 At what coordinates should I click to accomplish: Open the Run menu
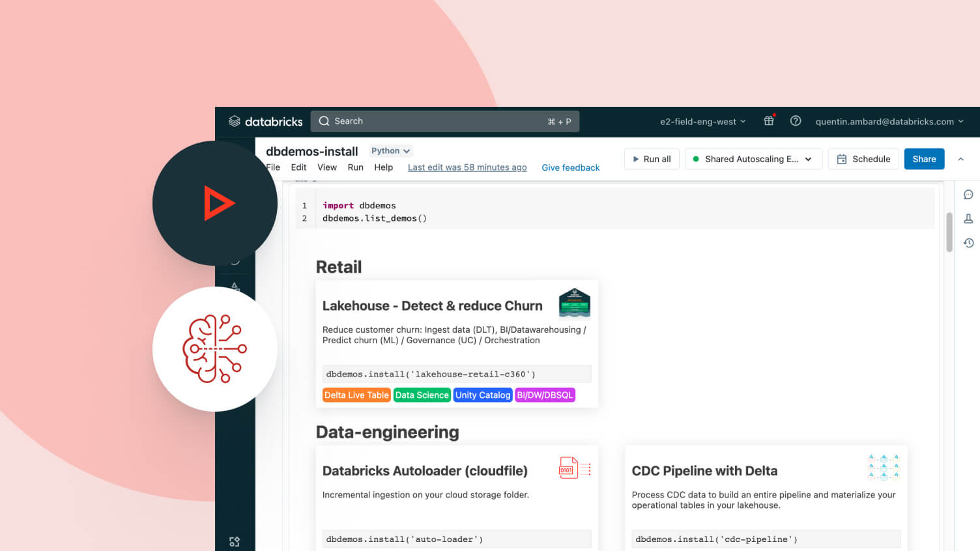[356, 167]
